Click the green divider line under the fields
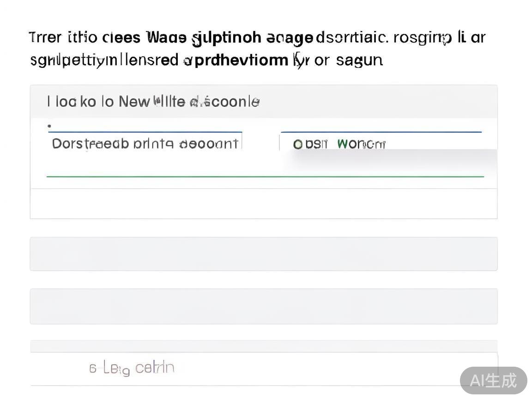This screenshot has width=532, height=399. click(265, 176)
